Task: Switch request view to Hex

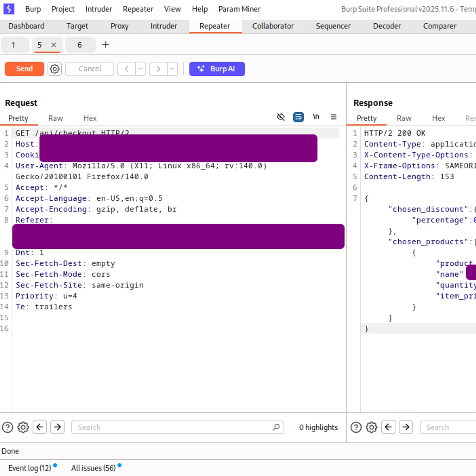Action: [x=90, y=118]
